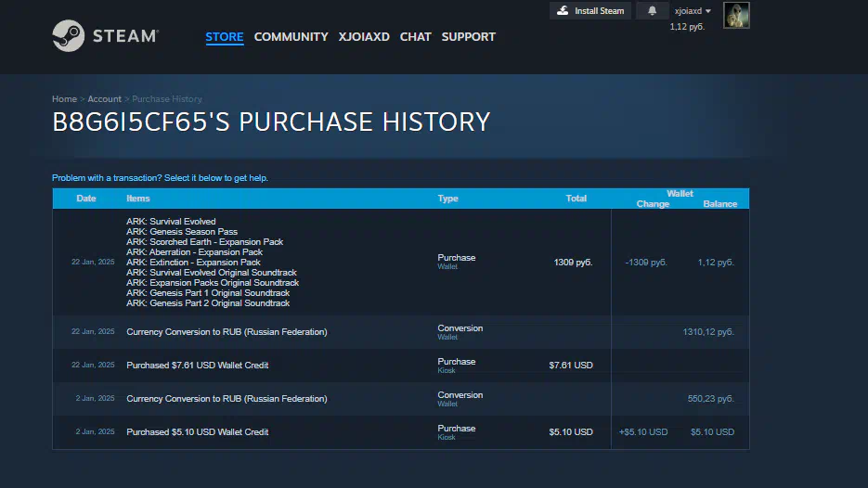Click the Install Steam button
The height and width of the screenshot is (488, 868).
tap(590, 10)
